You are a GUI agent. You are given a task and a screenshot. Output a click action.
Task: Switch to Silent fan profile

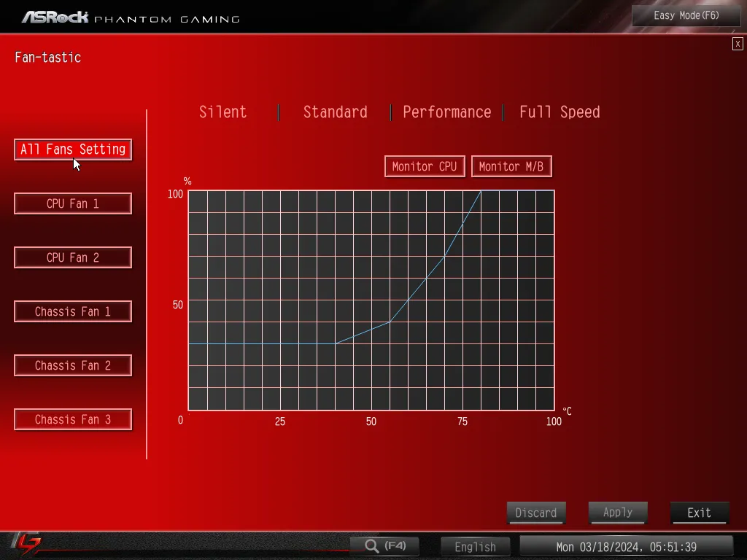(x=223, y=112)
